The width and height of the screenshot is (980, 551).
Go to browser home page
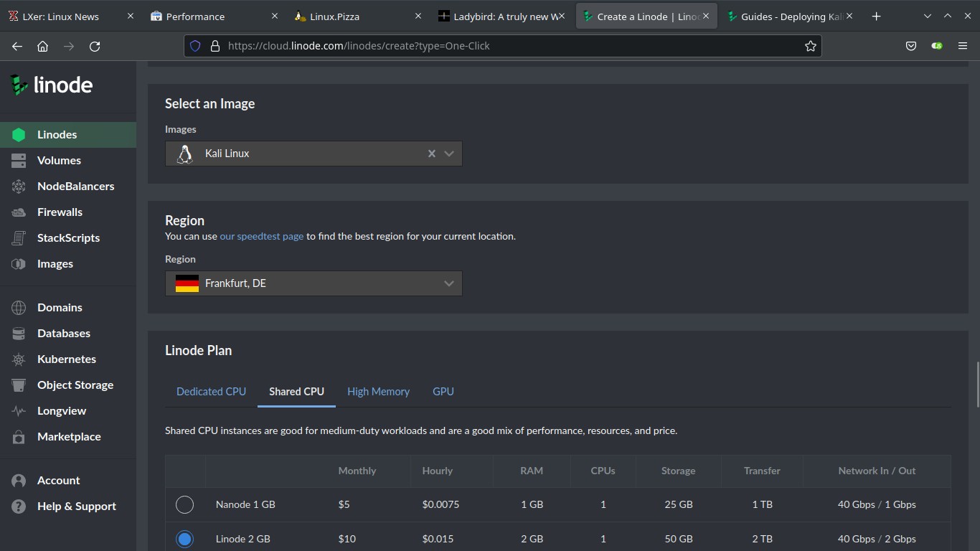coord(43,46)
